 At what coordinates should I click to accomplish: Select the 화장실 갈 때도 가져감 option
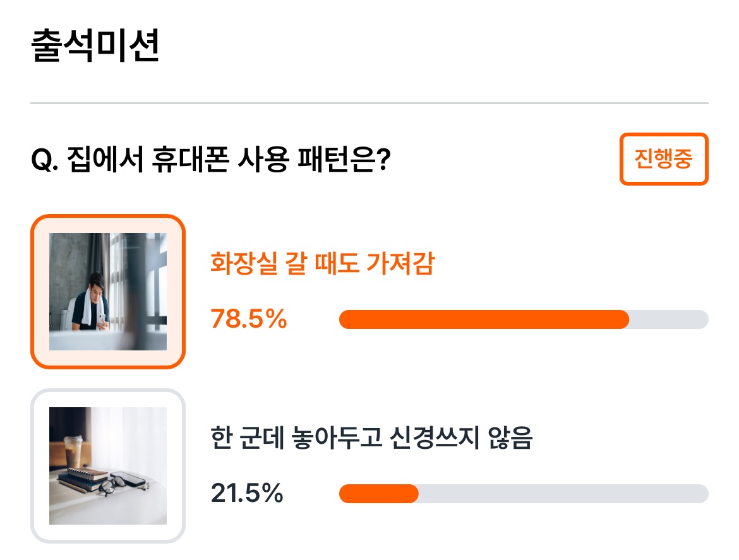point(322,263)
